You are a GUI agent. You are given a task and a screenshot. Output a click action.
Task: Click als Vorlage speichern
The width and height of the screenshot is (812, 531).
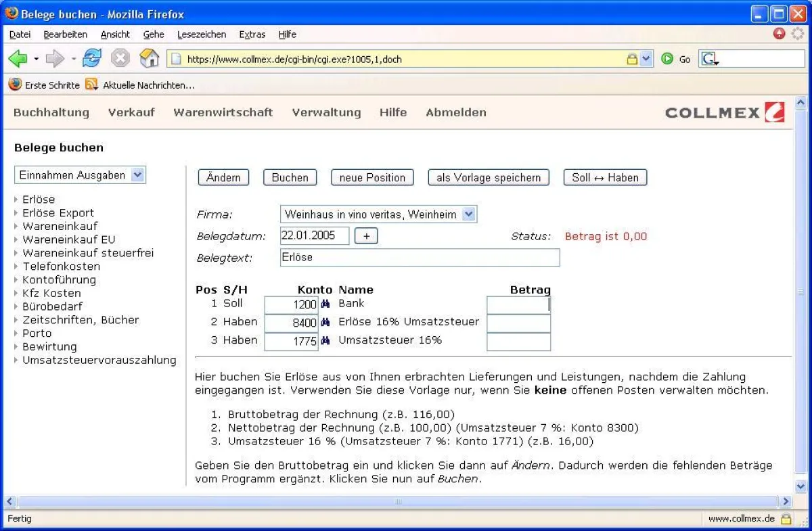(488, 177)
